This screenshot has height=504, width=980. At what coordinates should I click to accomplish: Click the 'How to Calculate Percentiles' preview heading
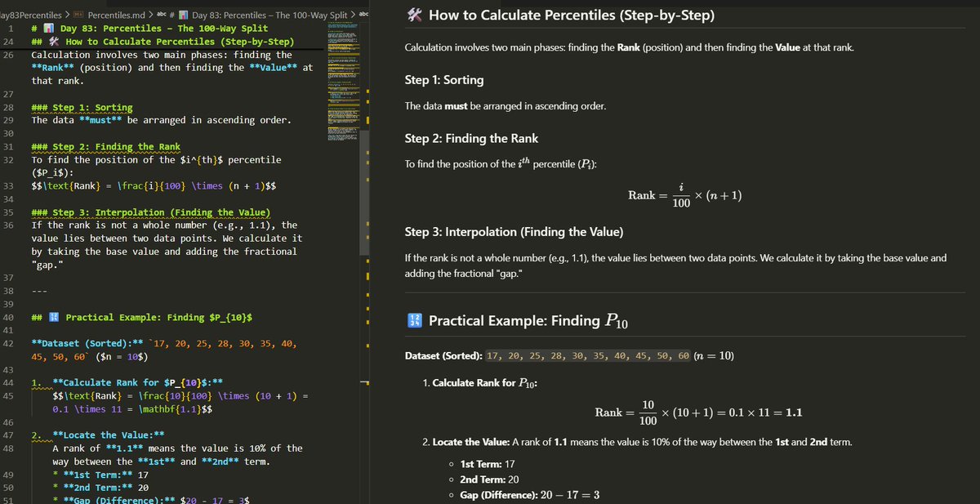coord(571,15)
